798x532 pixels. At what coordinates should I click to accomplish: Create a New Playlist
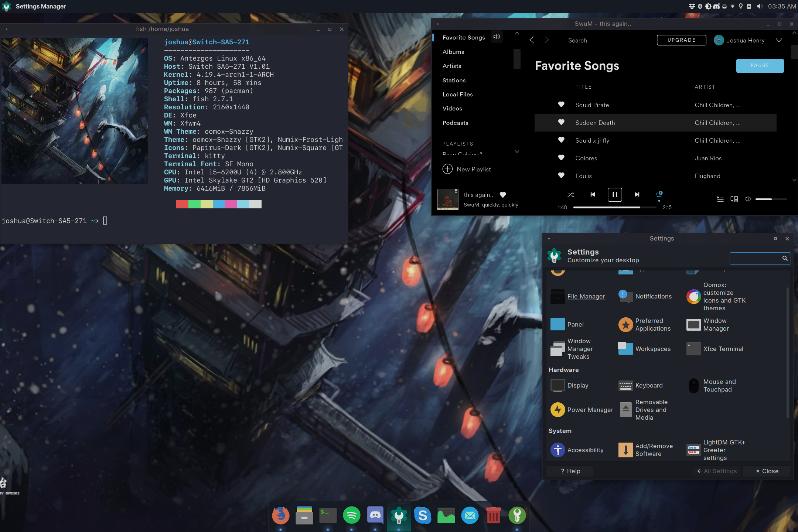pos(467,169)
